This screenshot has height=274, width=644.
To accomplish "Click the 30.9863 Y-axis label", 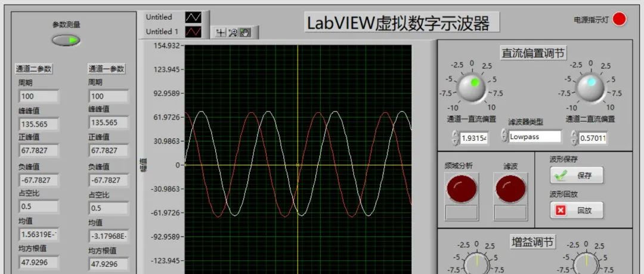I will pos(167,141).
